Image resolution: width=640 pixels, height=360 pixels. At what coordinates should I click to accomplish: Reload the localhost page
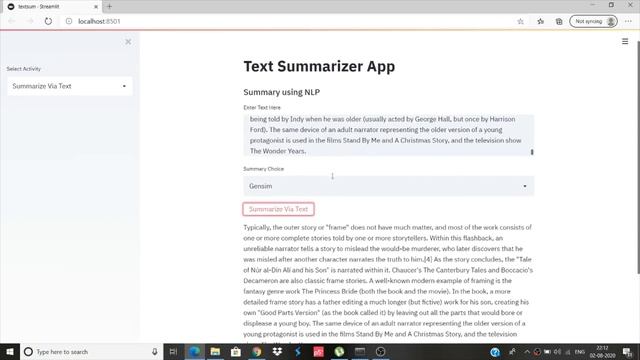[x=48, y=21]
